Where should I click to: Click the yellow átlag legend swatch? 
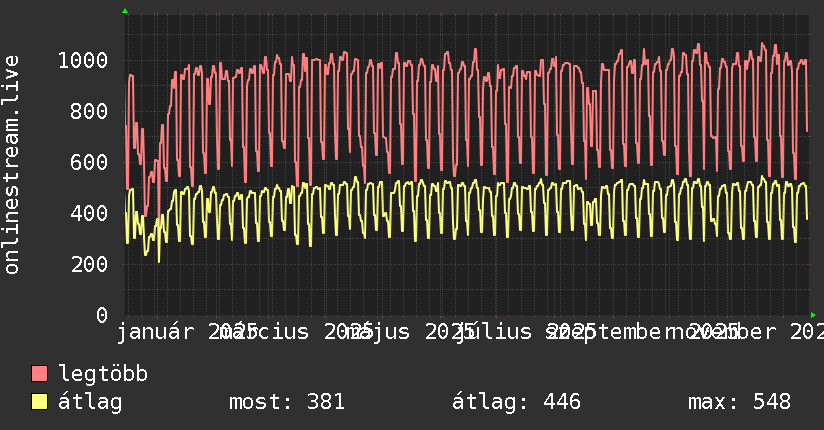tap(39, 402)
